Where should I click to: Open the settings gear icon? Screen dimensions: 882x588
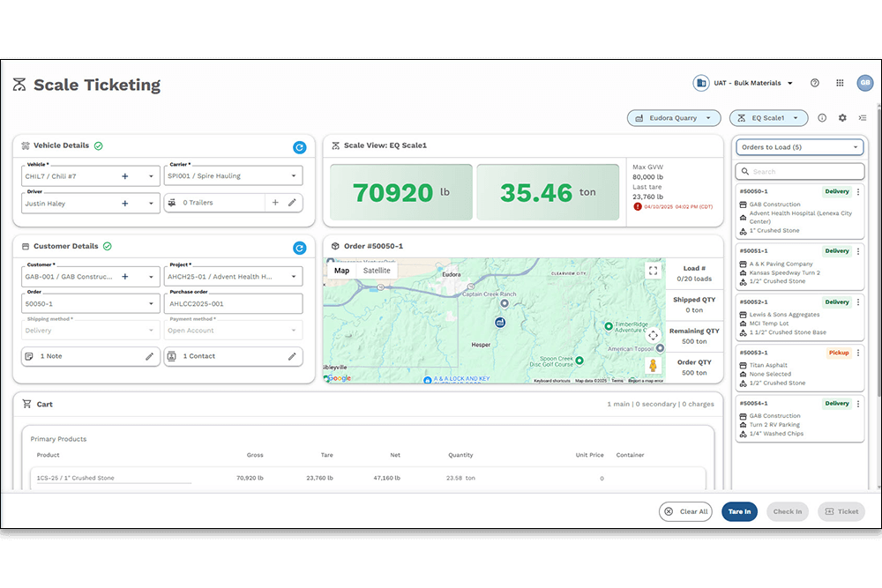click(842, 118)
